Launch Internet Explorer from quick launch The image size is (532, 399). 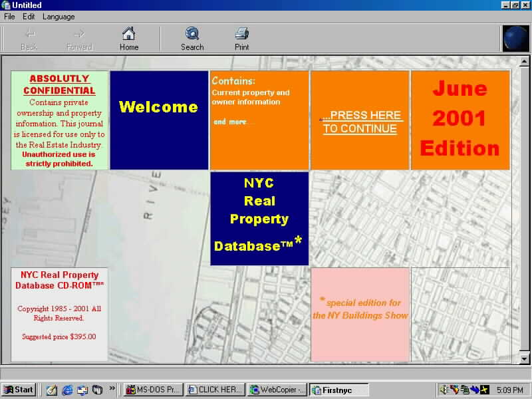pos(67,390)
